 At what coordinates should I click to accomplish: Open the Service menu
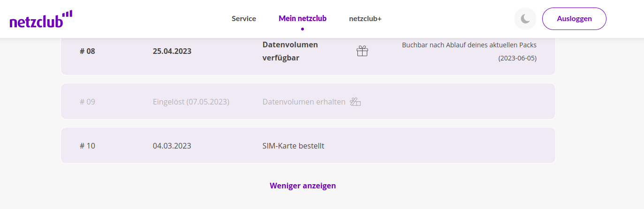[x=244, y=19]
